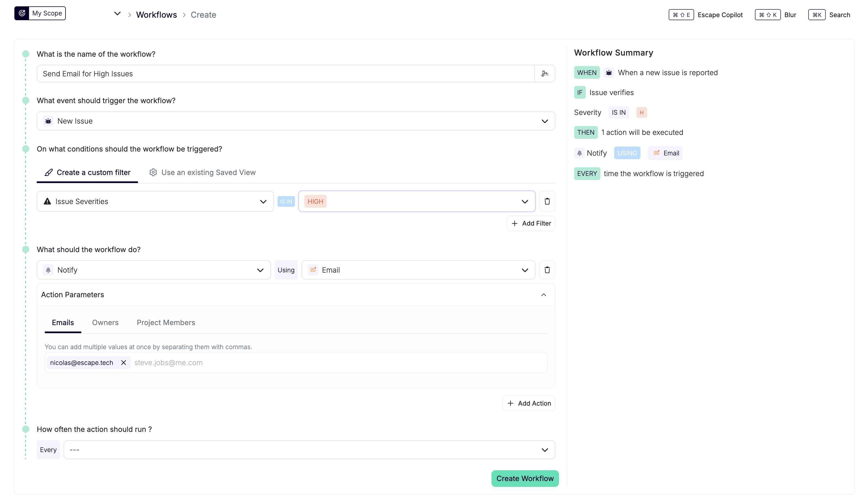This screenshot has height=496, width=868.
Task: Click the My Scope target icon
Action: click(22, 13)
